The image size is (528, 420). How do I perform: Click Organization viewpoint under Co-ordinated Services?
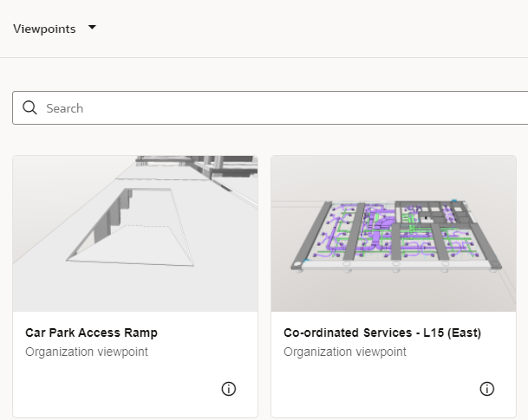(345, 352)
